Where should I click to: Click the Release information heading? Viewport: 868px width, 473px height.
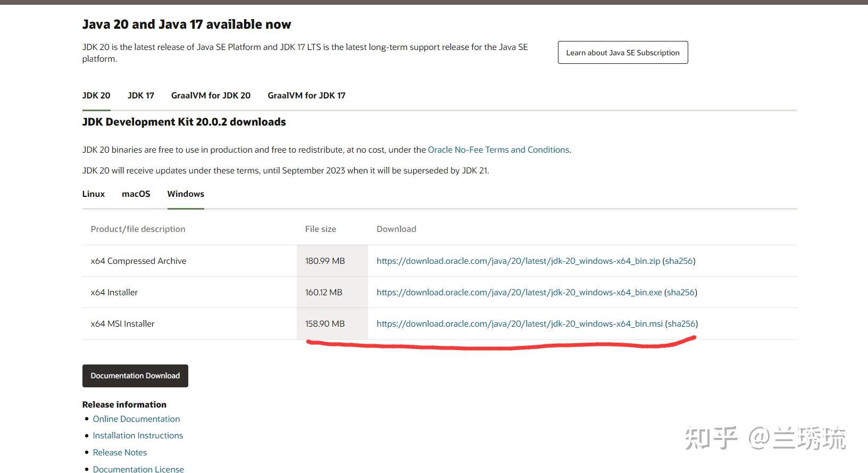[x=124, y=405]
